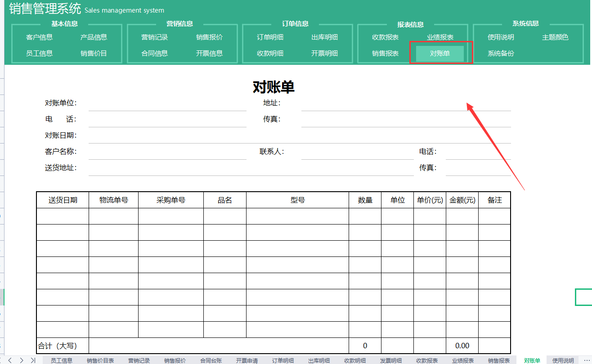Click 系统备份 navigation button

point(501,53)
